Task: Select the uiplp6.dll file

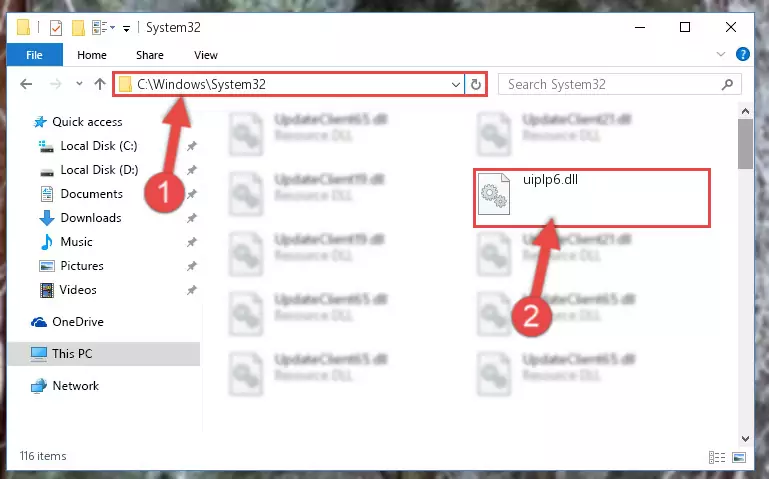Action: coord(591,198)
